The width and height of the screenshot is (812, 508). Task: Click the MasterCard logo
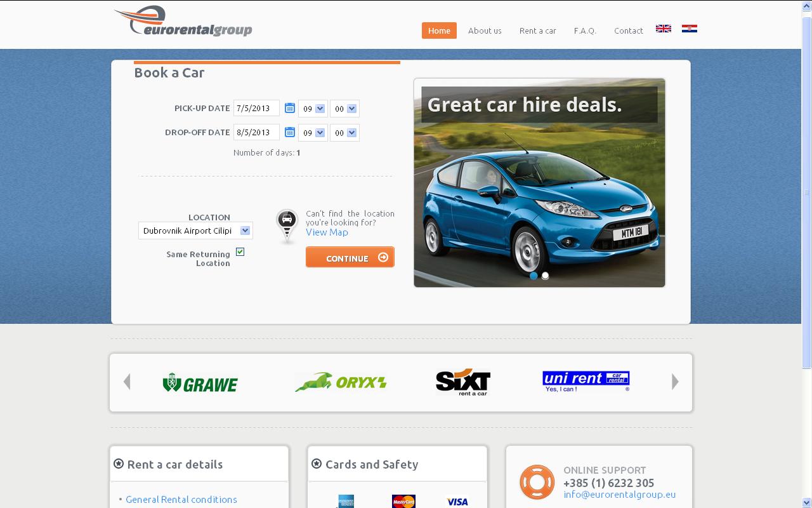pyautogui.click(x=403, y=501)
